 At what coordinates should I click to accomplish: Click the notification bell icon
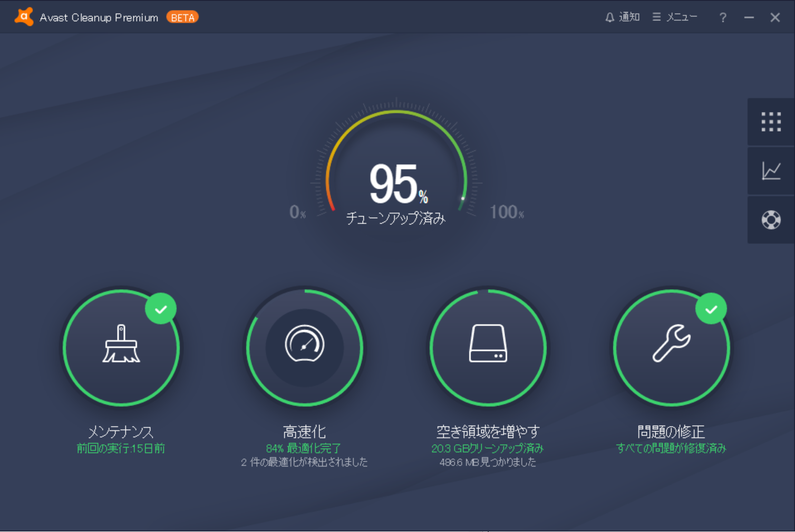[x=610, y=16]
